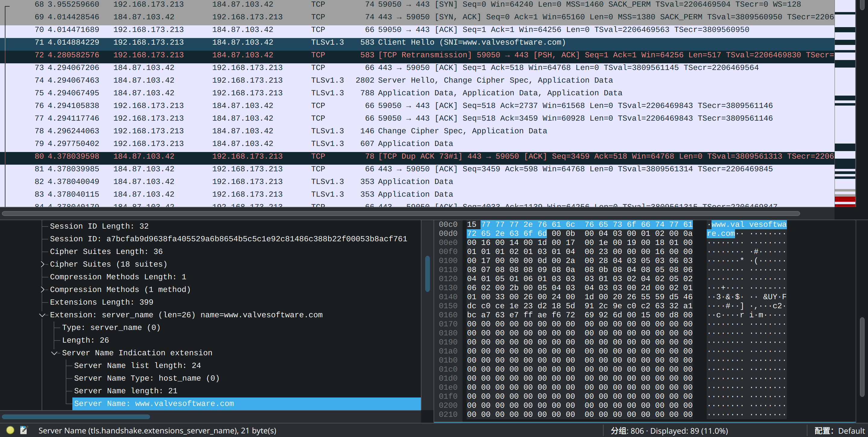Click the red area of the packet minimap
The width and height of the screenshot is (868, 437).
pos(845,199)
